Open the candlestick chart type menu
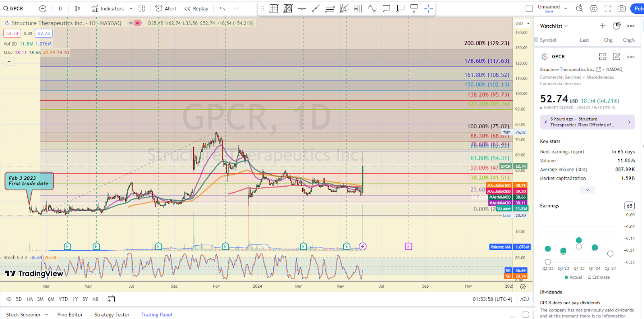 click(x=78, y=8)
